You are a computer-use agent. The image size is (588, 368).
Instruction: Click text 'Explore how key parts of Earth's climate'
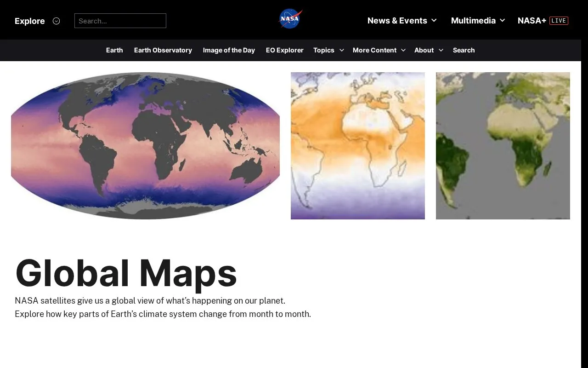(x=91, y=314)
